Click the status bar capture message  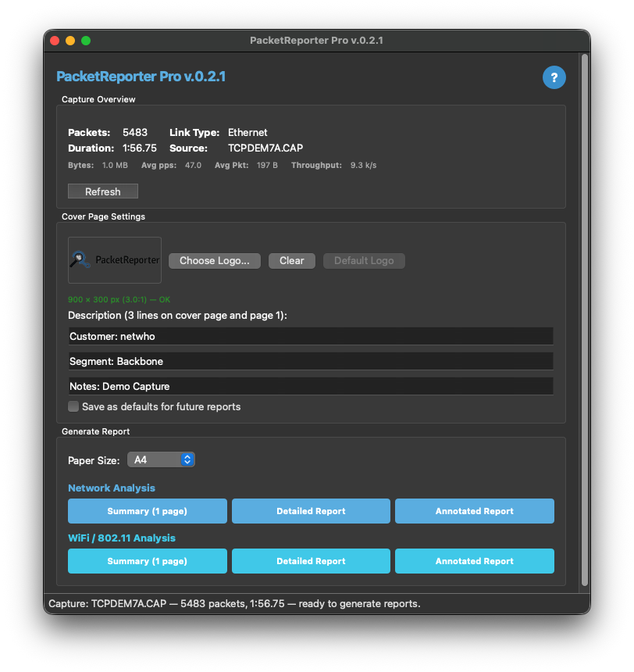234,603
